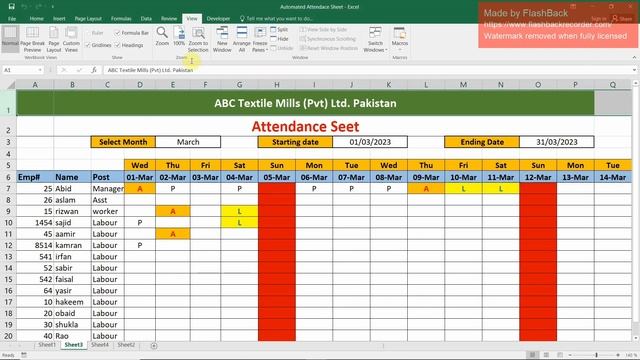Click the Emp# header cell
The image size is (640, 360).
[35, 177]
